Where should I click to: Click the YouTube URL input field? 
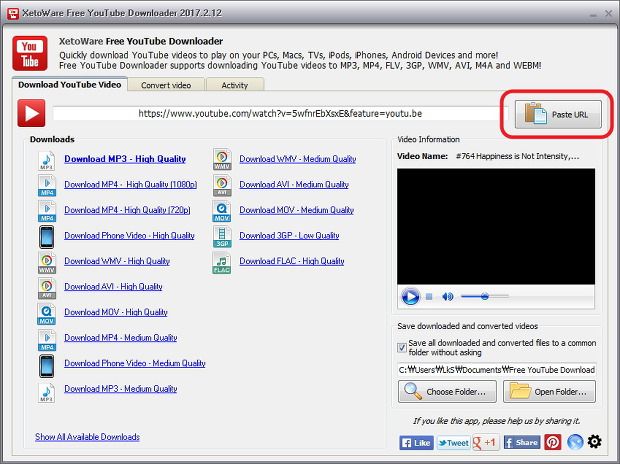280,114
